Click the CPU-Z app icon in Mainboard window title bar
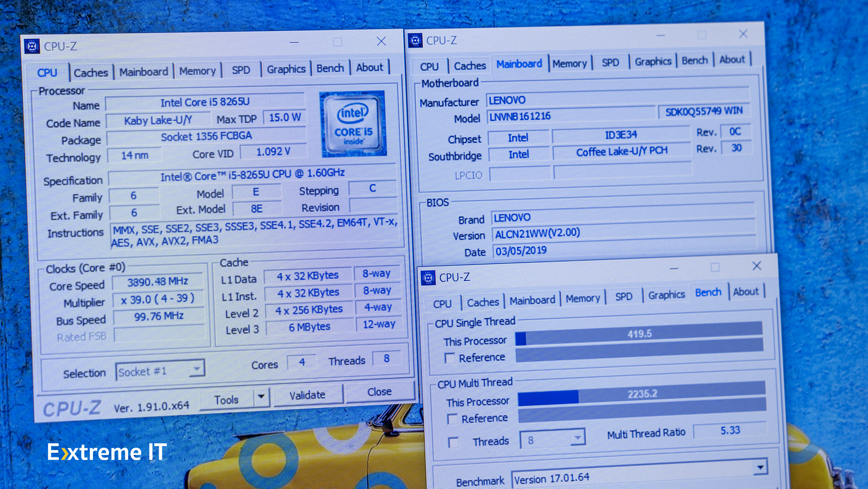 (415, 41)
